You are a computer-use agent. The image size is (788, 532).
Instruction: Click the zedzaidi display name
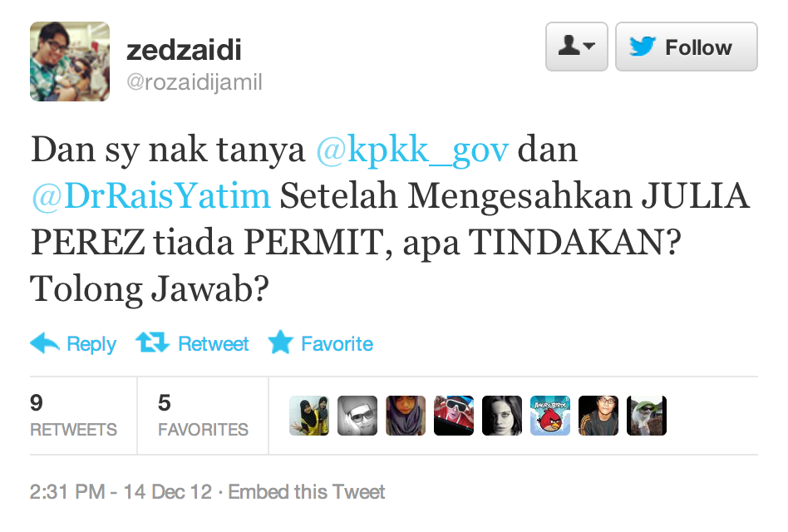tap(184, 50)
